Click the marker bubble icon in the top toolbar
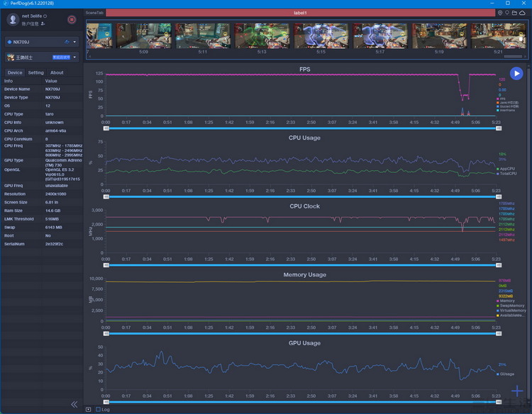This screenshot has width=532, height=414. [507, 13]
